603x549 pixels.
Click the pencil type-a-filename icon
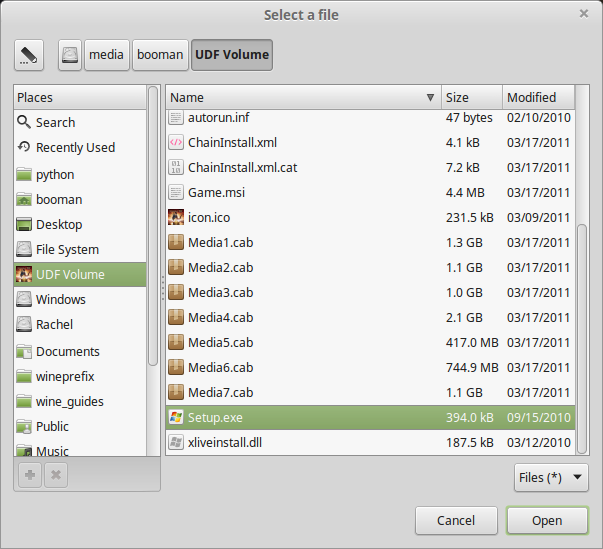(x=29, y=55)
